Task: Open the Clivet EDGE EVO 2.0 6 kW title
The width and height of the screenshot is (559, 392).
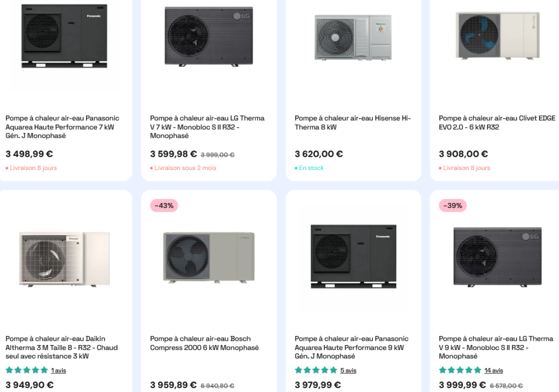Action: [497, 122]
